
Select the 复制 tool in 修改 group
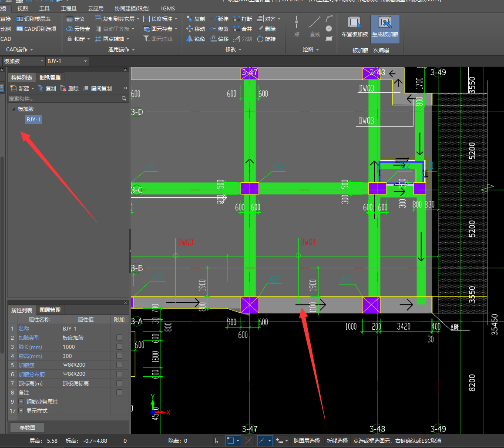pyautogui.click(x=196, y=19)
